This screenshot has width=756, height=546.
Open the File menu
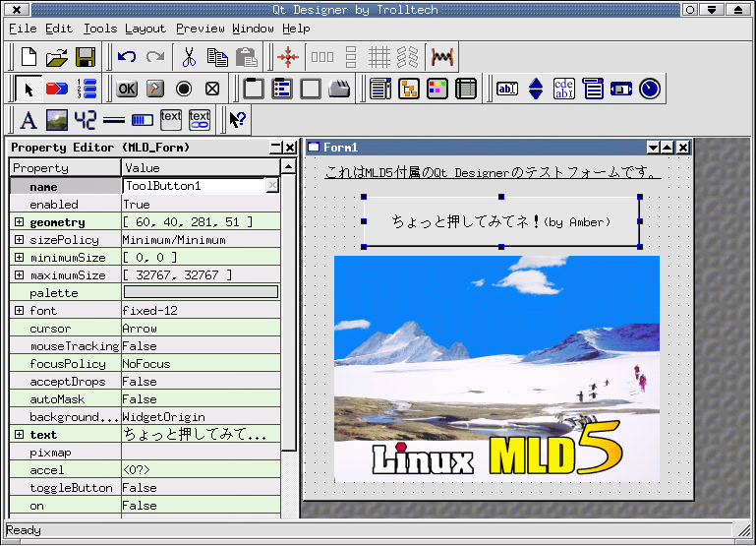tap(23, 29)
